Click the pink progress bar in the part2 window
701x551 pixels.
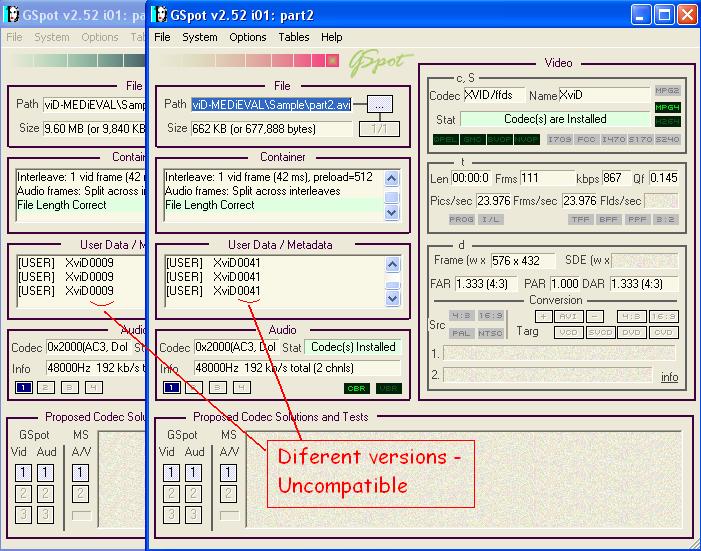(x=251, y=60)
